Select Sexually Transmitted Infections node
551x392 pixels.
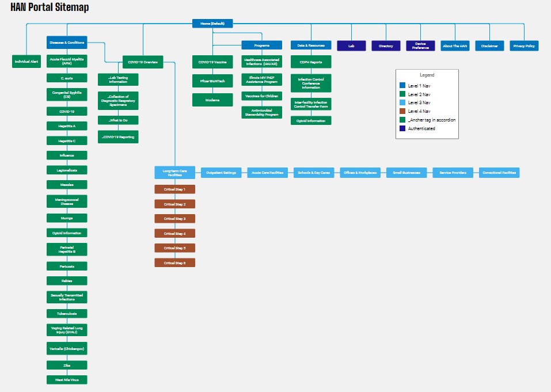pyautogui.click(x=67, y=297)
